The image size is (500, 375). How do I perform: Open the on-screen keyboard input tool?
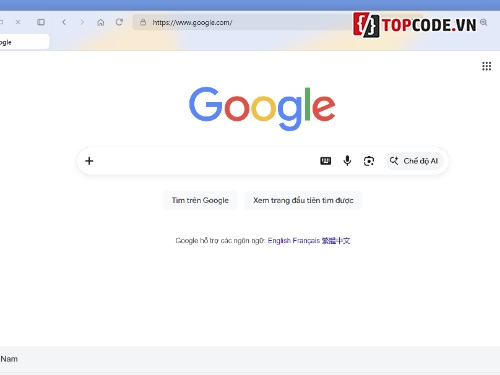click(325, 161)
